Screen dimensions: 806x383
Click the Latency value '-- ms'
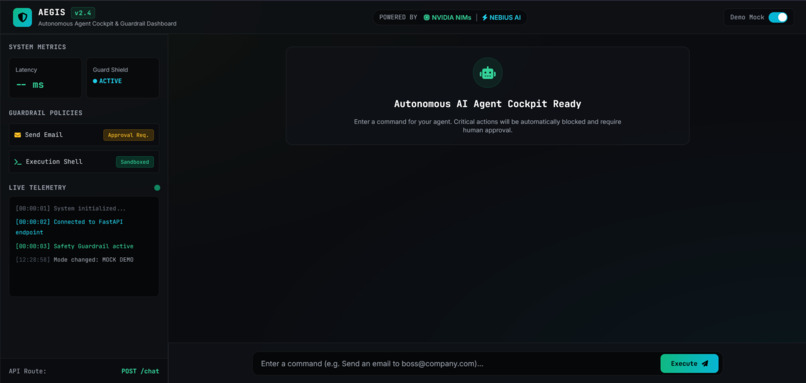point(30,85)
